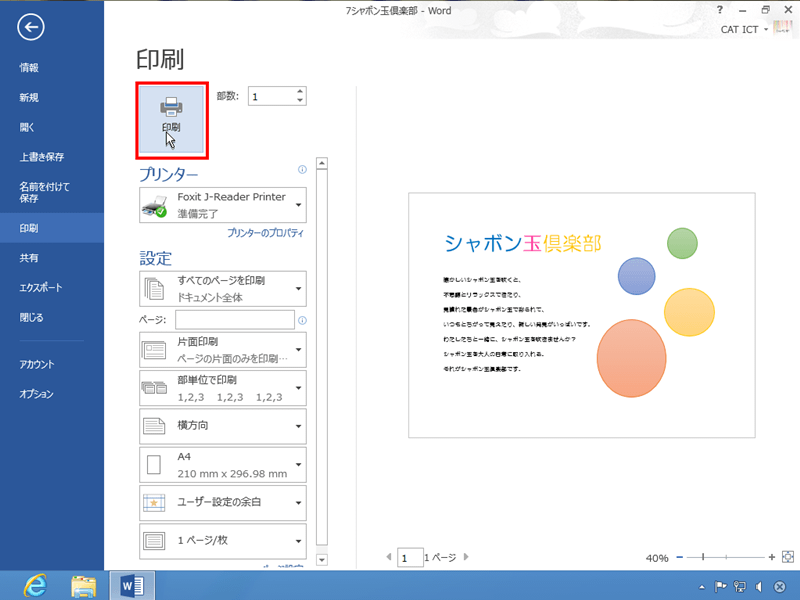
Task: Show the next preview page with the arrow
Action: (x=465, y=557)
